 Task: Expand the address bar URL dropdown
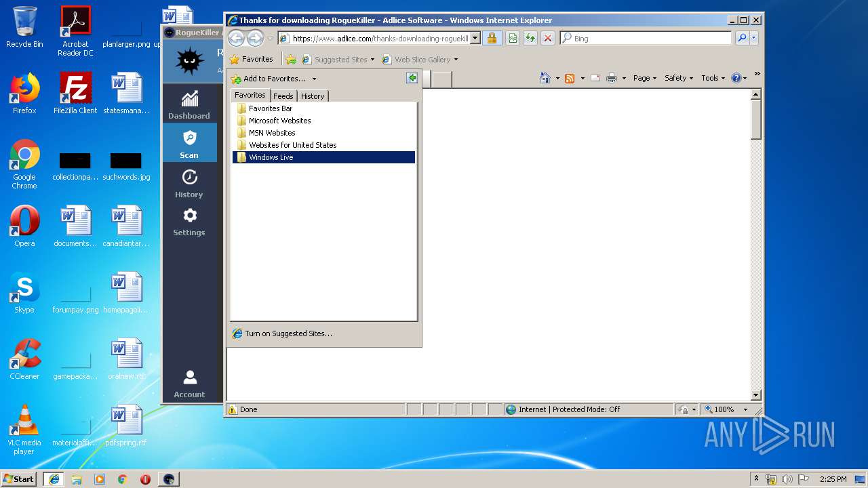(475, 39)
